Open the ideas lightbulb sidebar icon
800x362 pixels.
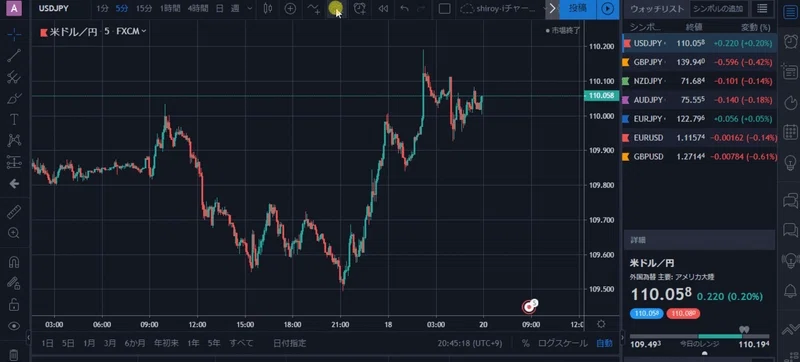click(791, 162)
